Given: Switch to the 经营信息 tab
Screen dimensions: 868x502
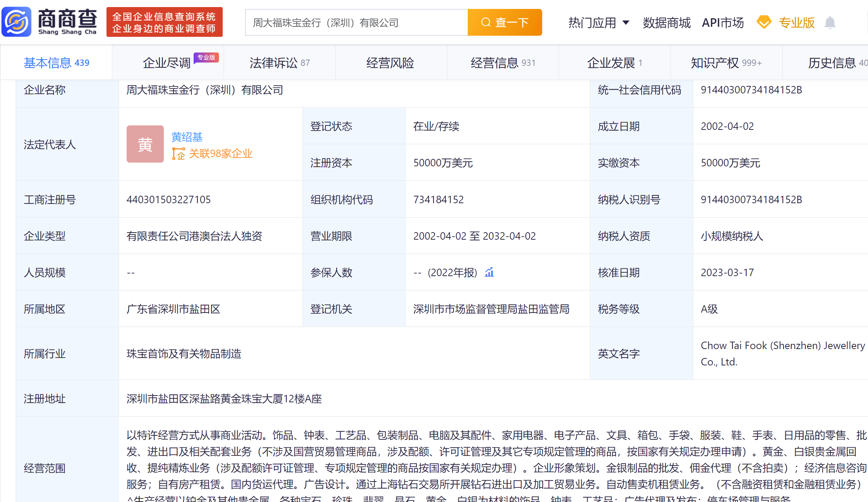Looking at the screenshot, I should click(x=503, y=63).
